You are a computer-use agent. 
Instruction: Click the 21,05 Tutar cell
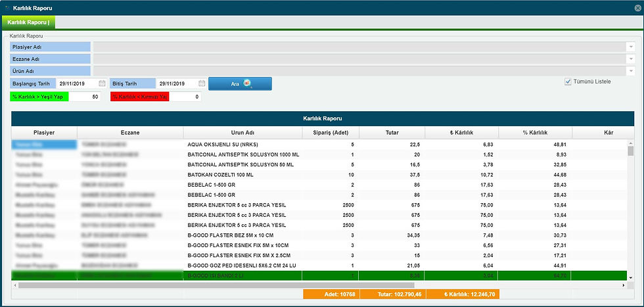[392, 266]
